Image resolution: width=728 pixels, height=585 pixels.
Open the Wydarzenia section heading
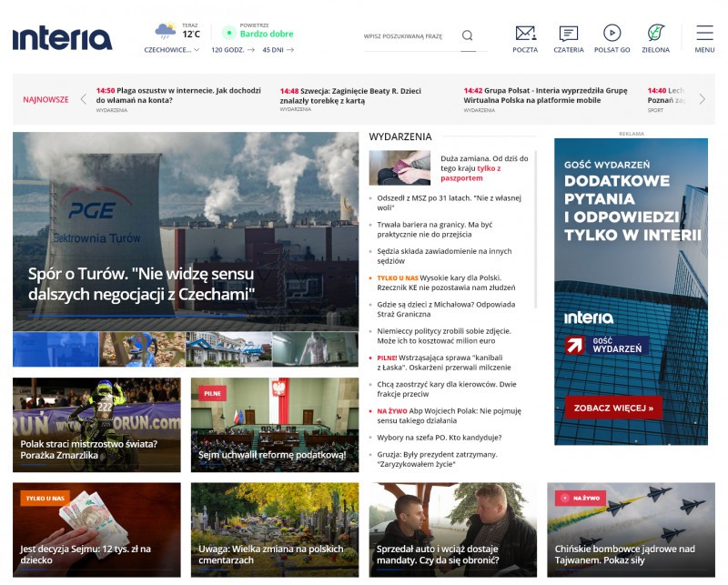point(399,136)
